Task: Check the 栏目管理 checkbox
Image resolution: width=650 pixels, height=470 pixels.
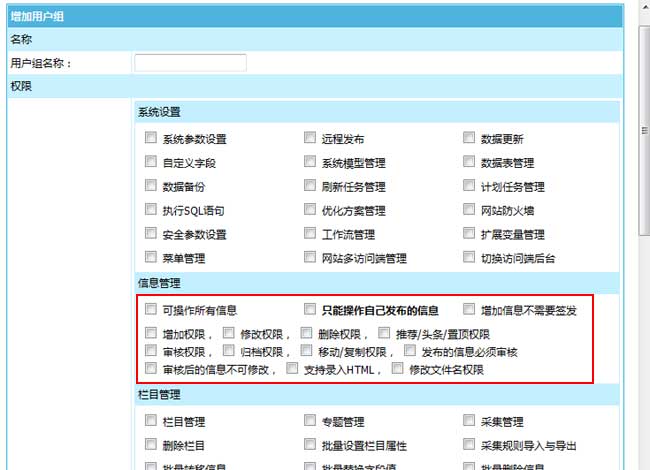Action: (151, 421)
